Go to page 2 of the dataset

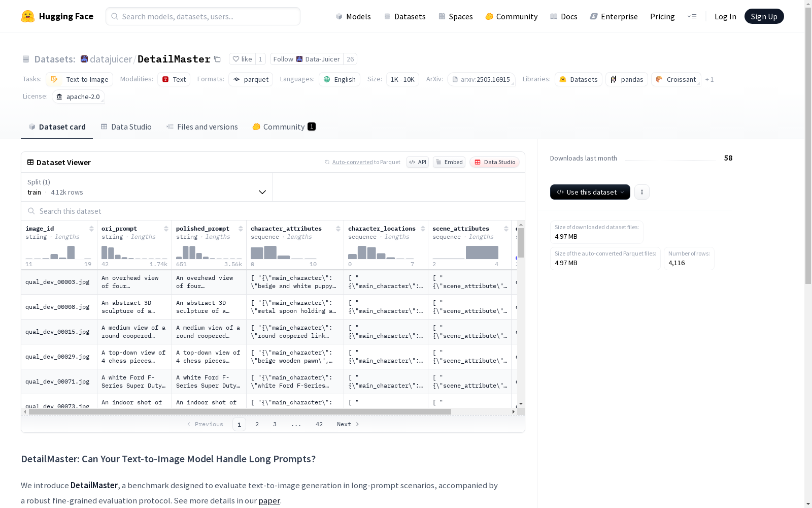click(257, 424)
